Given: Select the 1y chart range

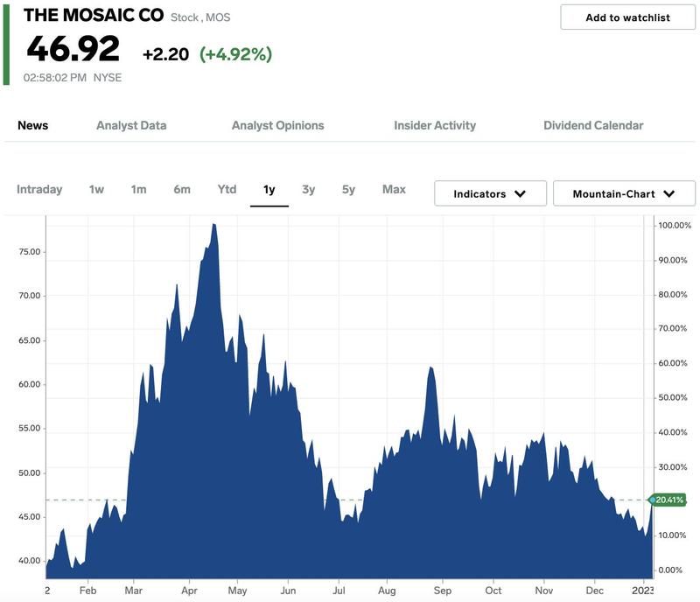Looking at the screenshot, I should 269,189.
